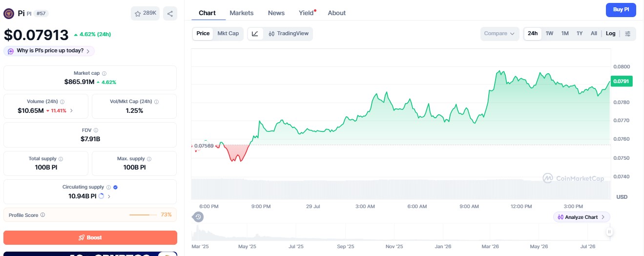The image size is (644, 256).
Task: Click the Profile Score info icon
Action: tap(43, 215)
